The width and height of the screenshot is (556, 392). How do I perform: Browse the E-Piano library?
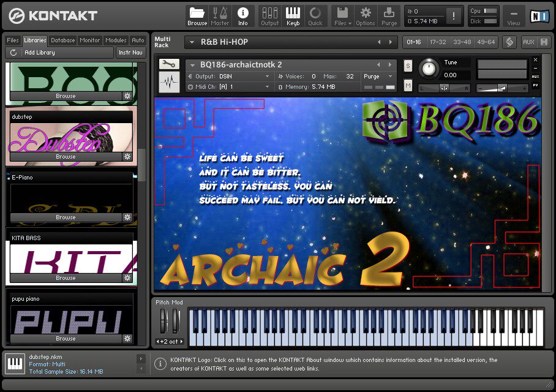(x=66, y=217)
